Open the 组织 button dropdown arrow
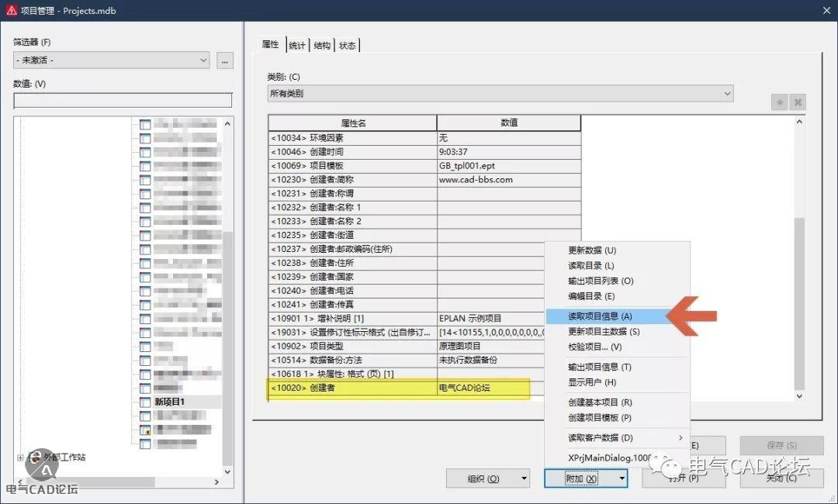Image resolution: width=838 pixels, height=504 pixels. (525, 479)
